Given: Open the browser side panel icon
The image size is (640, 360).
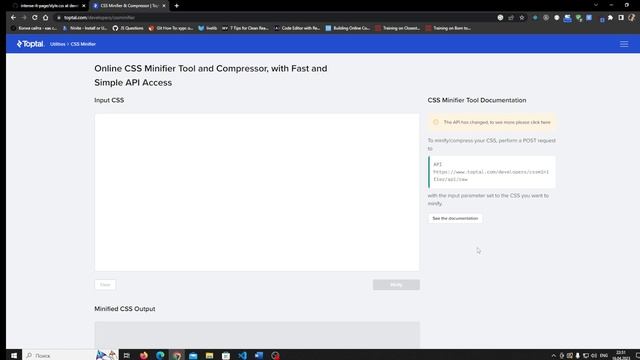Looking at the screenshot, I should coord(621,18).
